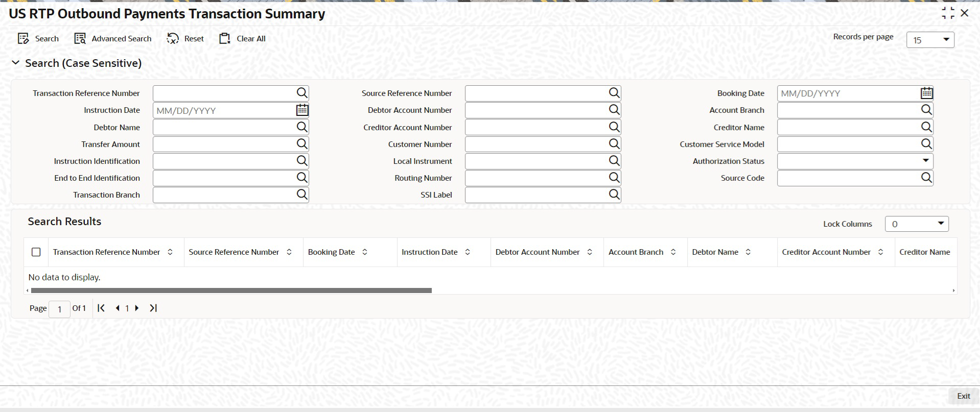
Task: Sort by Source Reference Number column
Action: 289,252
